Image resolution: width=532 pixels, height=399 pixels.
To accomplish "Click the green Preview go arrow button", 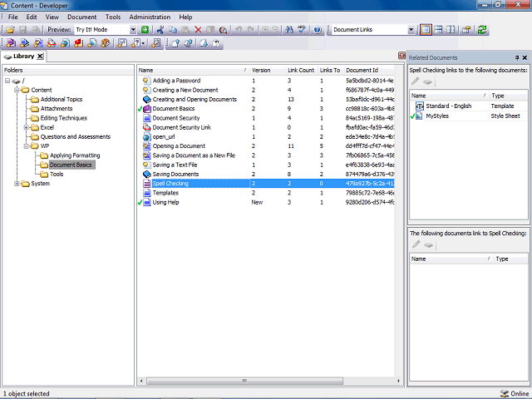I will [x=145, y=30].
